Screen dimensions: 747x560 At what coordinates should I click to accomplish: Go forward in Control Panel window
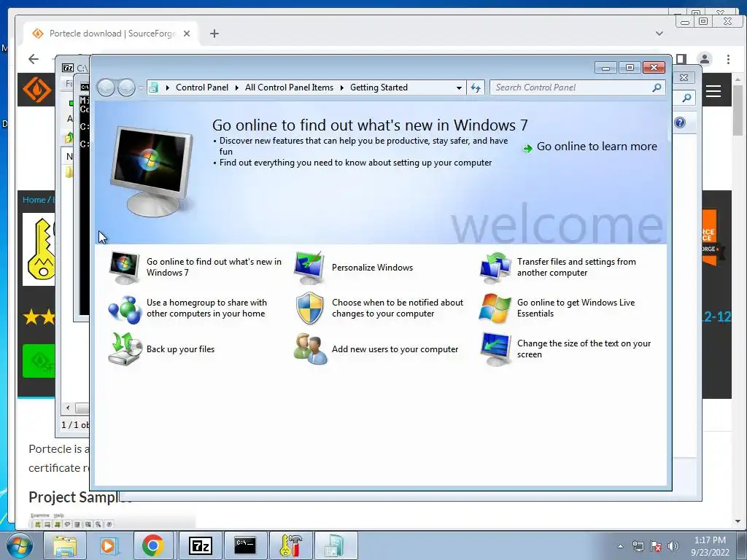(x=126, y=87)
